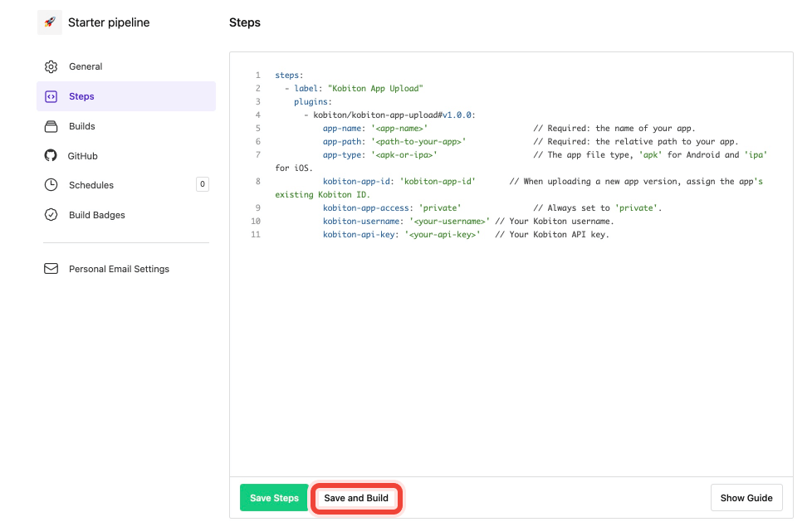Open the GitHub settings page

pos(126,156)
